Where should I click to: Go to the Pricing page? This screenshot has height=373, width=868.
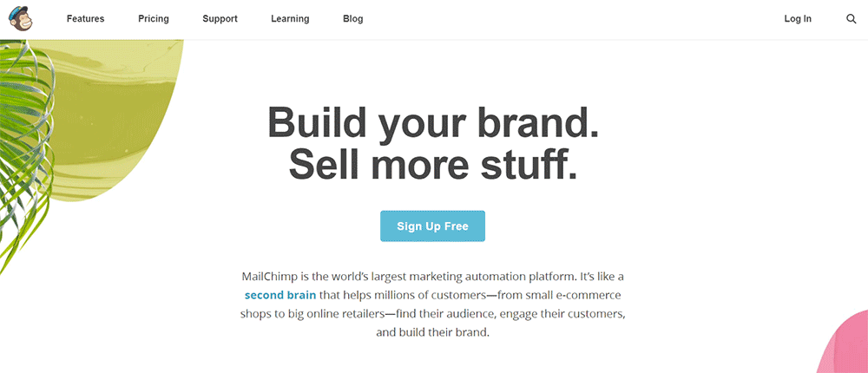pyautogui.click(x=154, y=19)
